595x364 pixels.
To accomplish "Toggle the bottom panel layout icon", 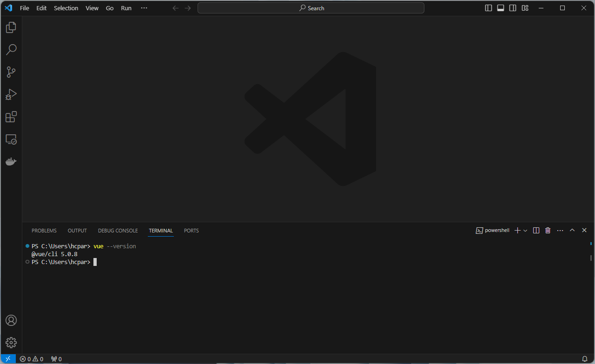I will point(501,8).
